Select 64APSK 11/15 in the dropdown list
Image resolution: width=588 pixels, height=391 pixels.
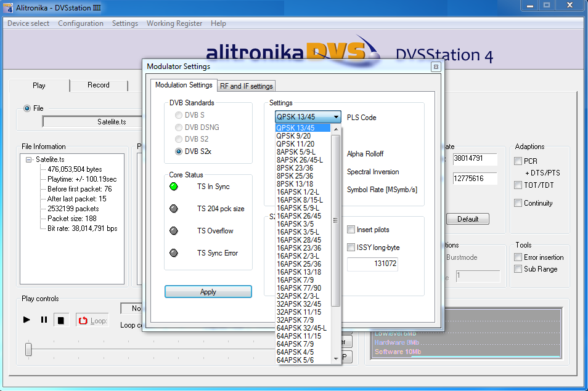click(299, 336)
